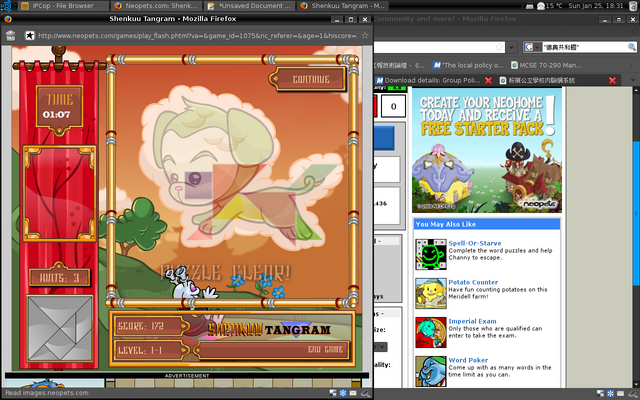
Task: Open the list all tabs dropdown
Action: coord(633,80)
